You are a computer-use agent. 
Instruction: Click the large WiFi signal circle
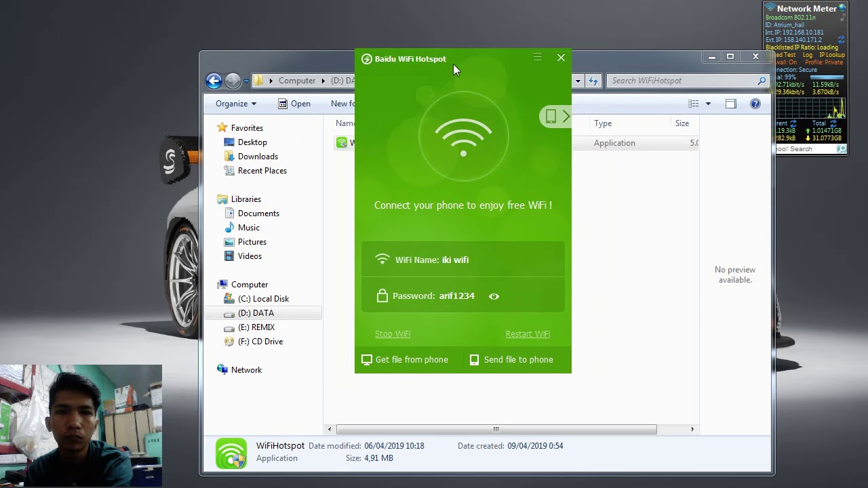click(x=463, y=136)
